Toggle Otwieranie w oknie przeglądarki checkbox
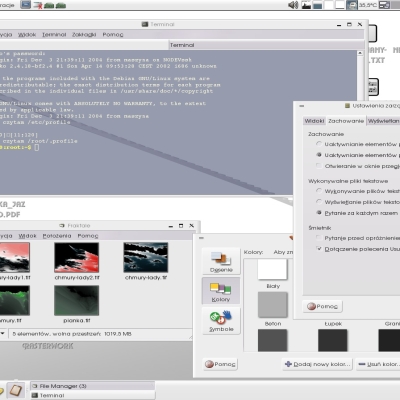Screen dimensions: 400x400 tap(319, 166)
